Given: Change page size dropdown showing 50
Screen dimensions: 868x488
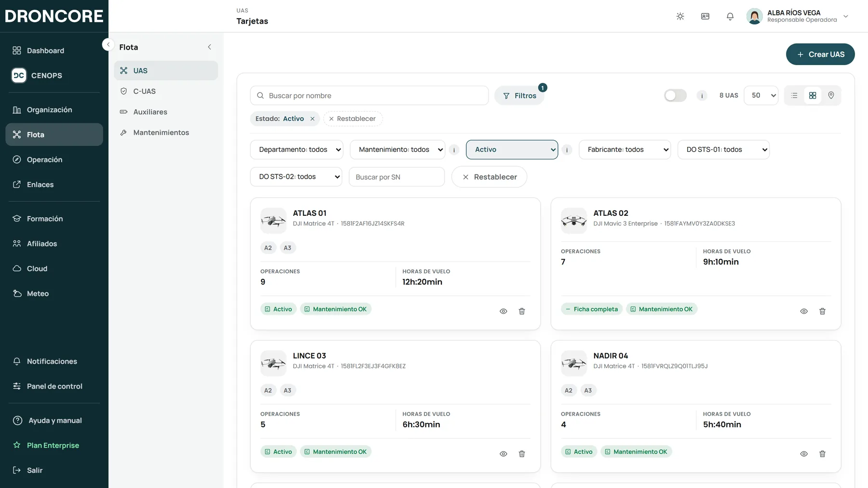Looking at the screenshot, I should 761,95.
